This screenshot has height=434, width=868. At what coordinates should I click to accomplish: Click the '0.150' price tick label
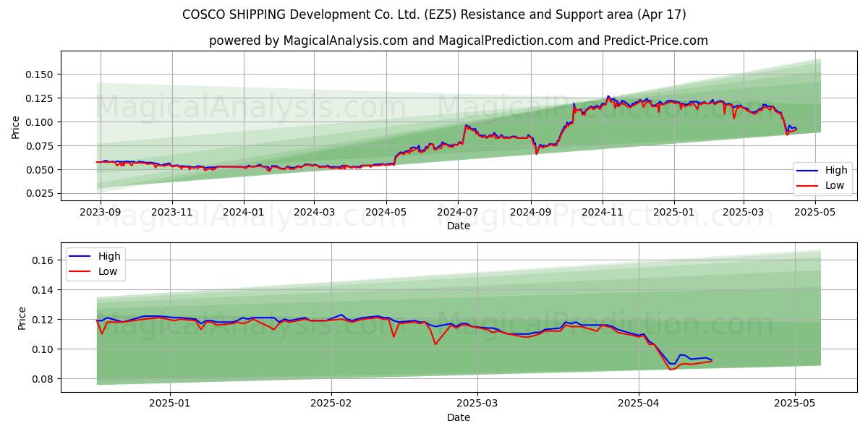pos(40,75)
